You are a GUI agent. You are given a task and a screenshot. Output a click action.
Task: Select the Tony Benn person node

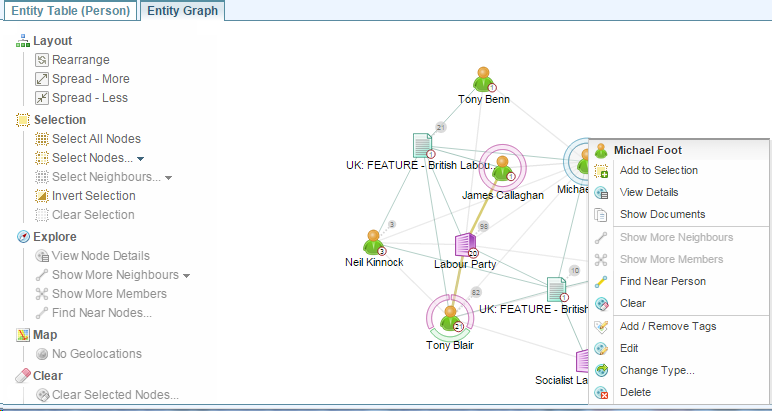pyautogui.click(x=484, y=79)
